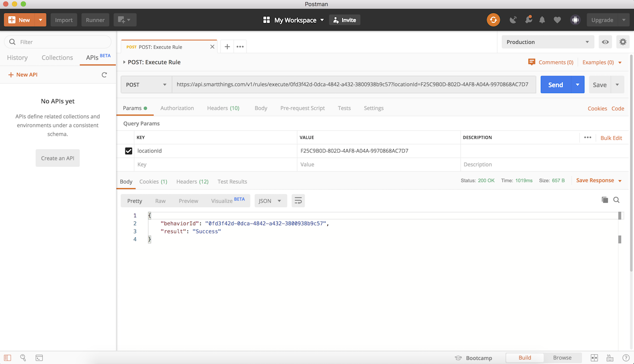Image resolution: width=634 pixels, height=364 pixels.
Task: Click the sync status icon in header
Action: pyautogui.click(x=493, y=20)
